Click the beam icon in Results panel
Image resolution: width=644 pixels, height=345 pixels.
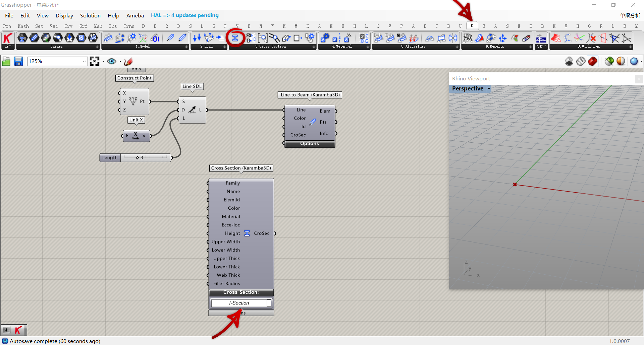(x=526, y=38)
